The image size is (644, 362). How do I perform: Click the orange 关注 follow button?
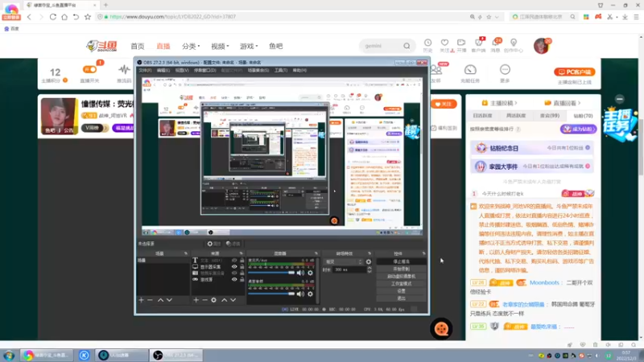[444, 105]
